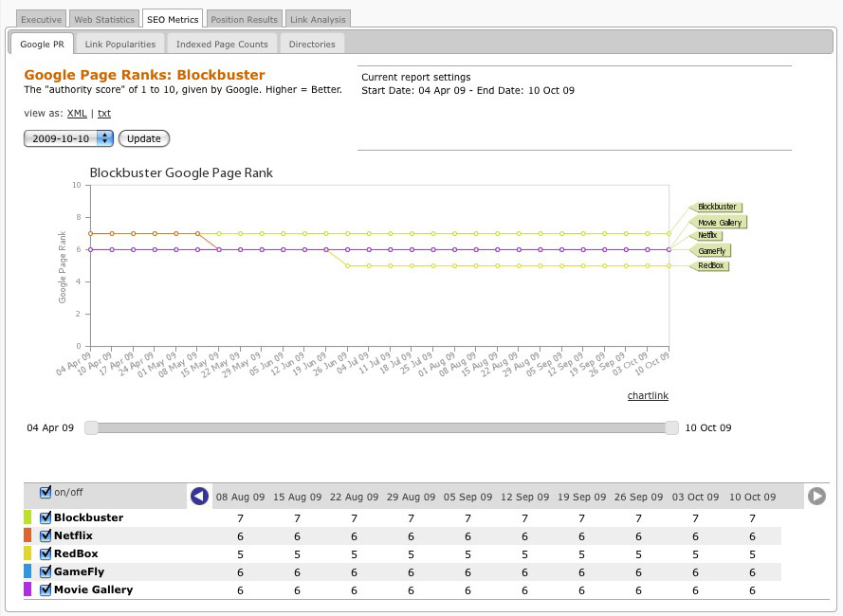This screenshot has width=843, height=616.
Task: Toggle the on/off master checkbox
Action: [46, 492]
